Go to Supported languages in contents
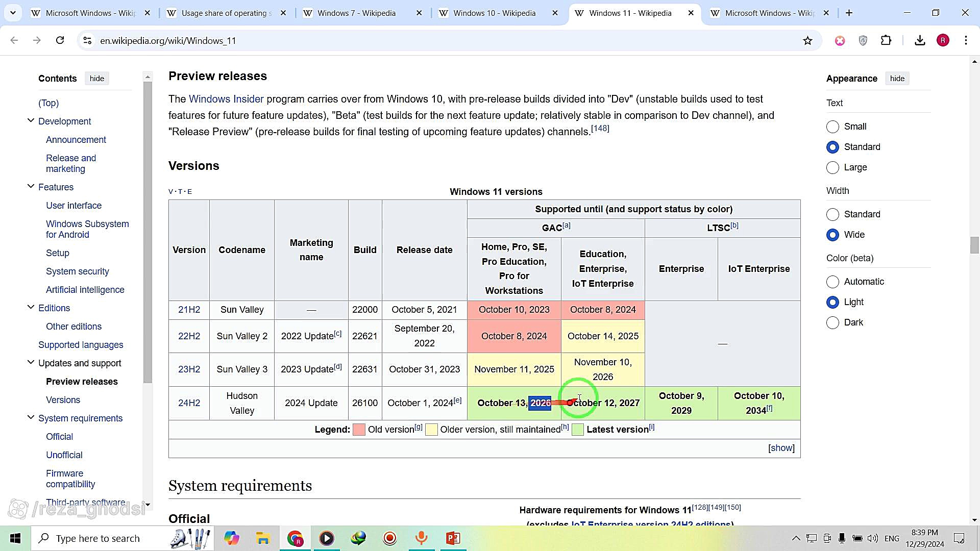Image resolution: width=980 pixels, height=551 pixels. coord(81,345)
